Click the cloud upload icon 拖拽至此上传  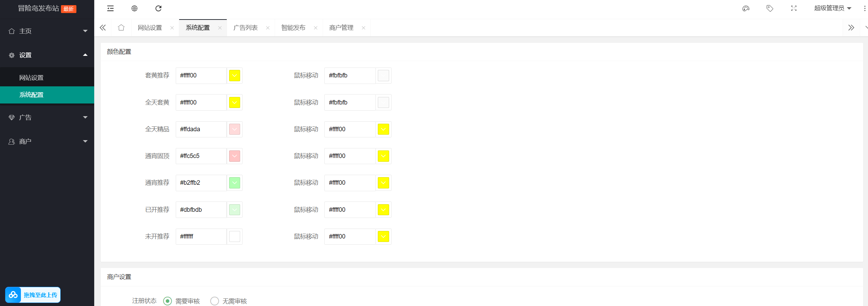[13, 295]
